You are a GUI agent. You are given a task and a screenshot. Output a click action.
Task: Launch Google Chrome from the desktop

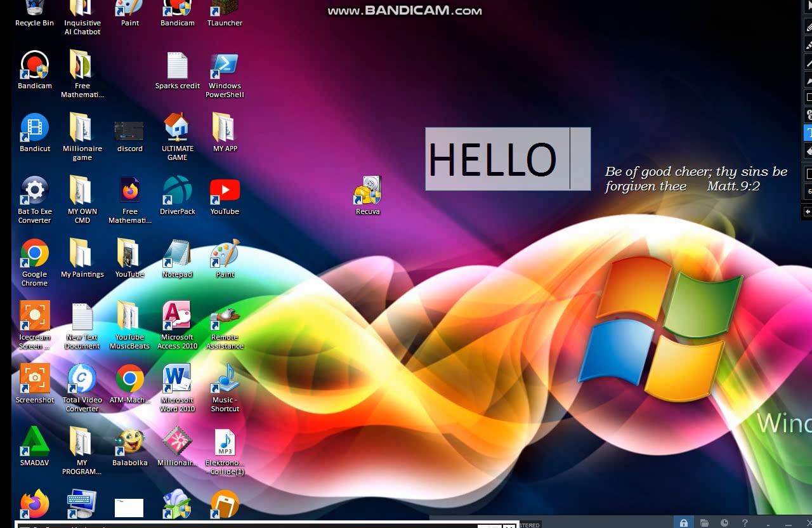(34, 263)
